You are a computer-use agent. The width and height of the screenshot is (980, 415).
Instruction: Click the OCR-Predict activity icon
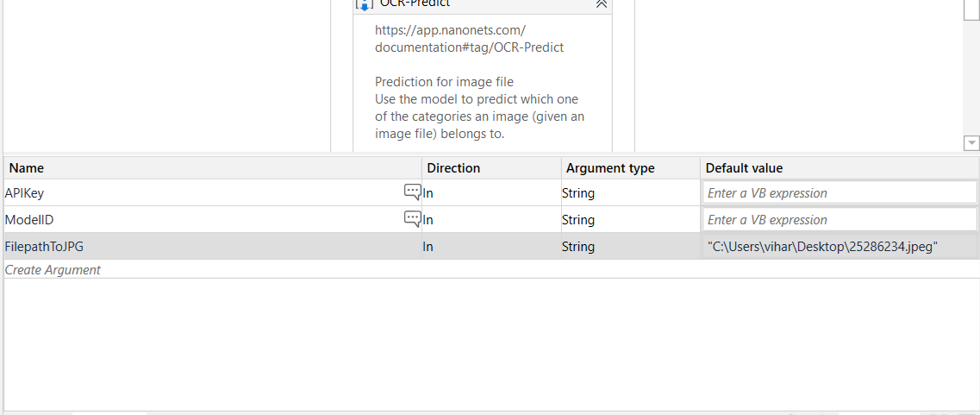click(x=364, y=4)
